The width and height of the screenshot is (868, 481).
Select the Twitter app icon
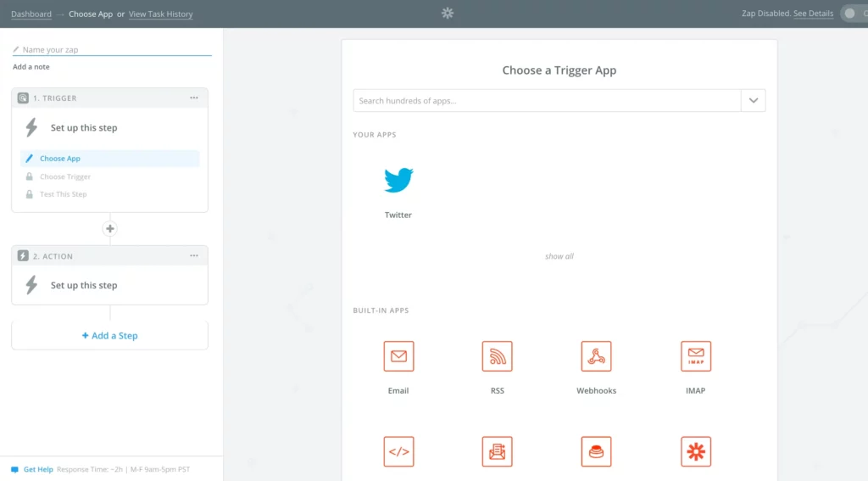pos(398,180)
